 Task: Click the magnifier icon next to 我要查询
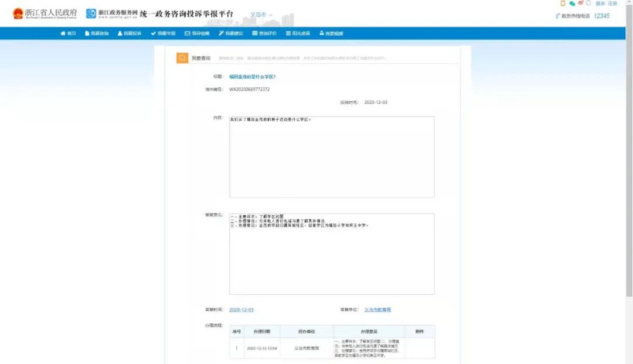tap(182, 58)
